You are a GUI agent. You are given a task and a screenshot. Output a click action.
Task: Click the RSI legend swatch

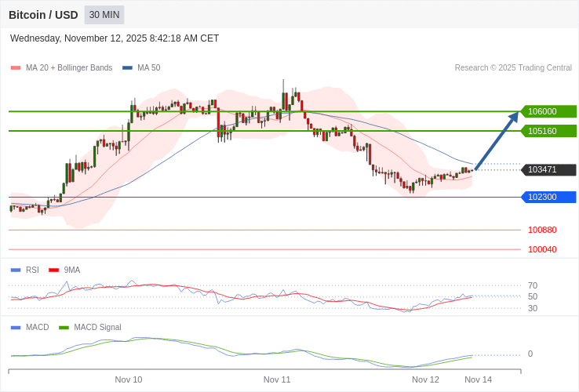(x=16, y=270)
